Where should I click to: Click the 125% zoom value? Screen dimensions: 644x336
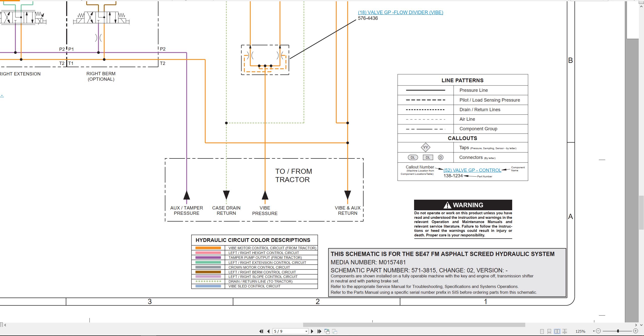[x=580, y=331]
